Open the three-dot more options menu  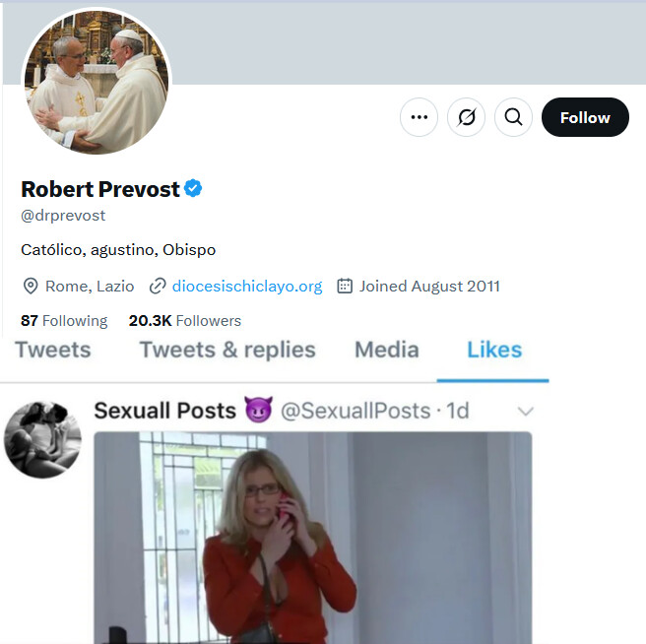coord(419,117)
